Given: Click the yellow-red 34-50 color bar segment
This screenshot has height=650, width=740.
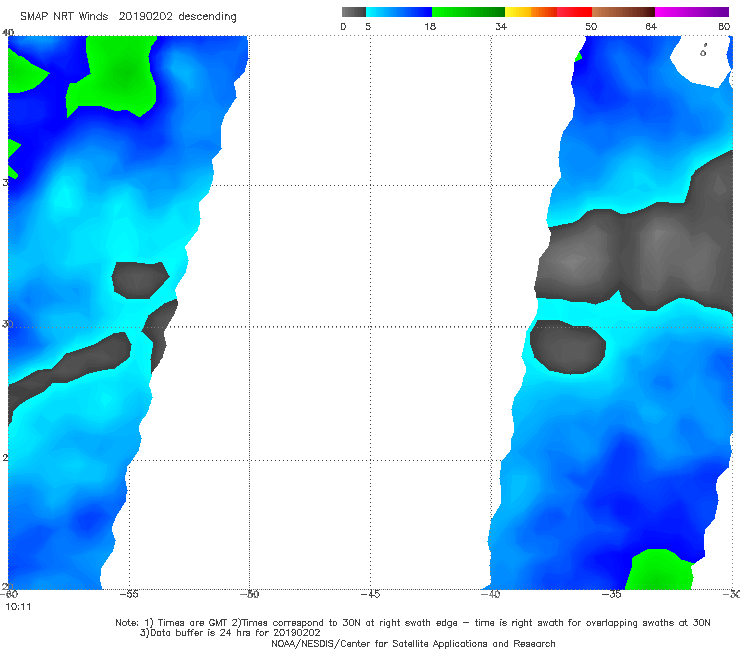Looking at the screenshot, I should tap(548, 12).
